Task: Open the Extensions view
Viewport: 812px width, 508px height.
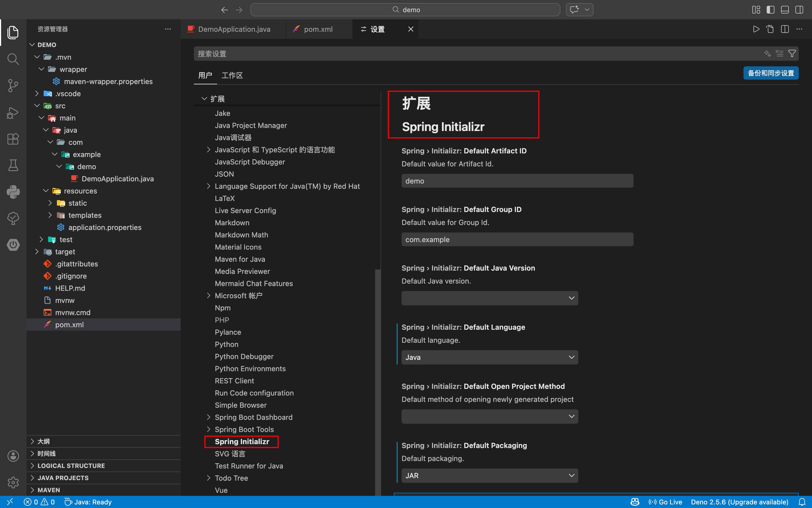Action: [13, 139]
